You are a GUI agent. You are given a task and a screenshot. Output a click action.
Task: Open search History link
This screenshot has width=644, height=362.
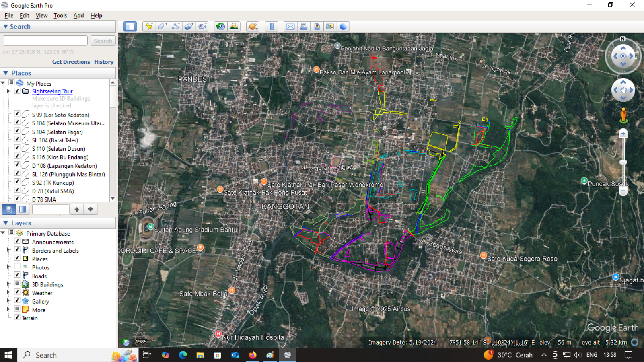click(x=104, y=62)
